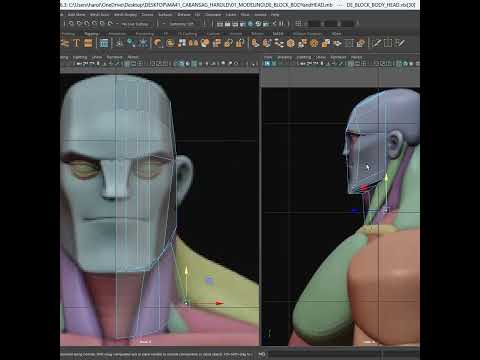Switch to the Rendering shelf tab
The image size is (480, 360).
[x=144, y=34]
